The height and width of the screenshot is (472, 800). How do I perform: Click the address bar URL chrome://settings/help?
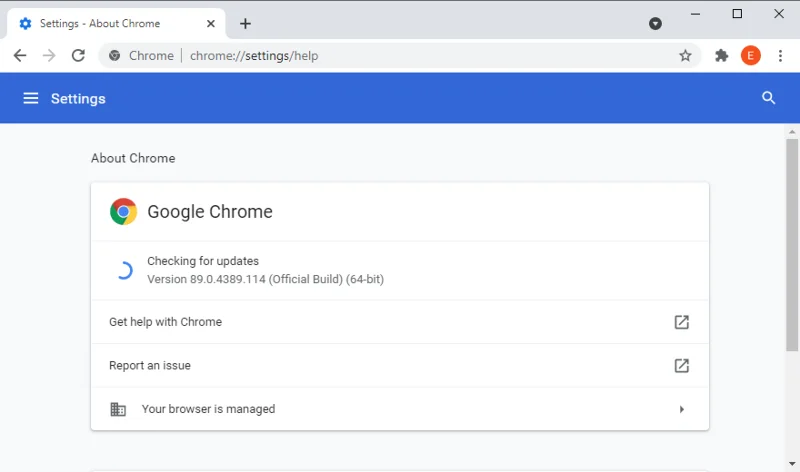coord(254,56)
